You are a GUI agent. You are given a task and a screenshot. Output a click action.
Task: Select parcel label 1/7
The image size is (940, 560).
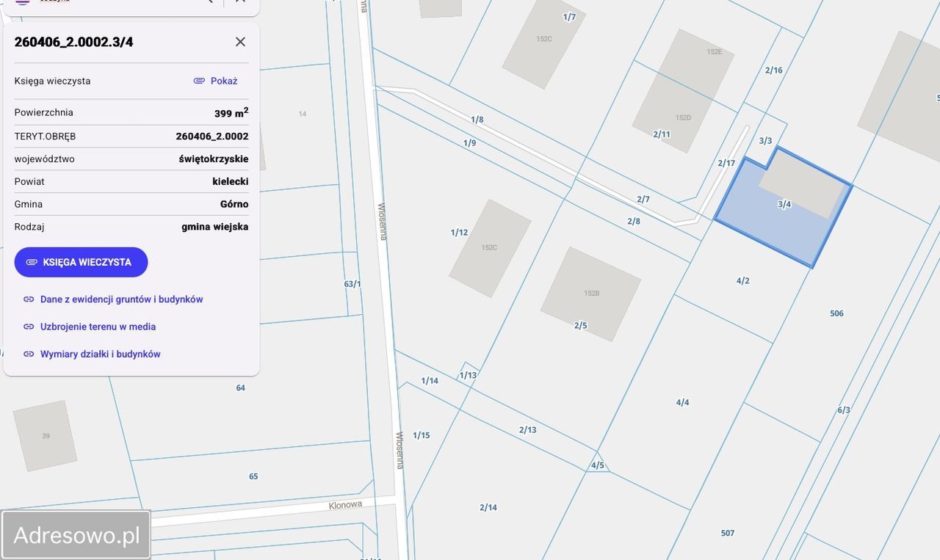tap(570, 16)
